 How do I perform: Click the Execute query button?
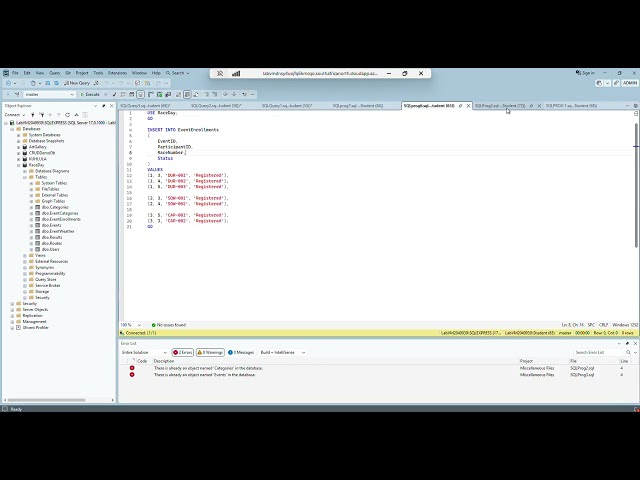pyautogui.click(x=90, y=94)
